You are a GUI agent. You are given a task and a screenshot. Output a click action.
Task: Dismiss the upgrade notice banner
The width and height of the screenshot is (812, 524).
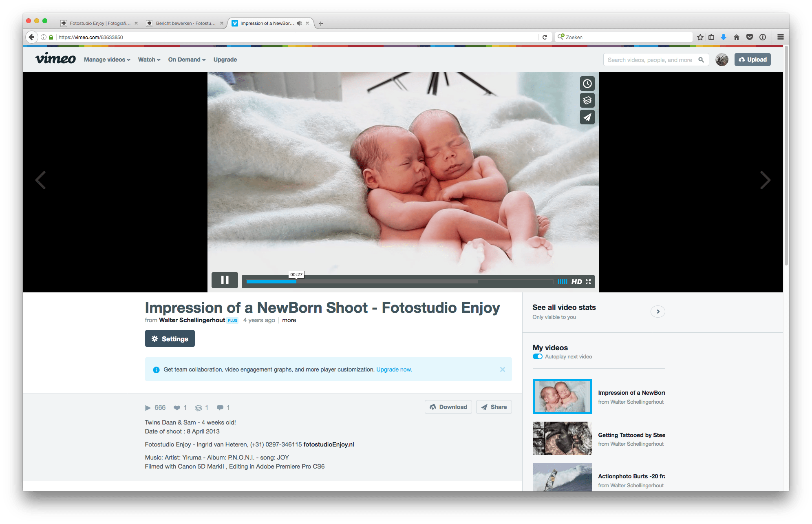(x=502, y=369)
